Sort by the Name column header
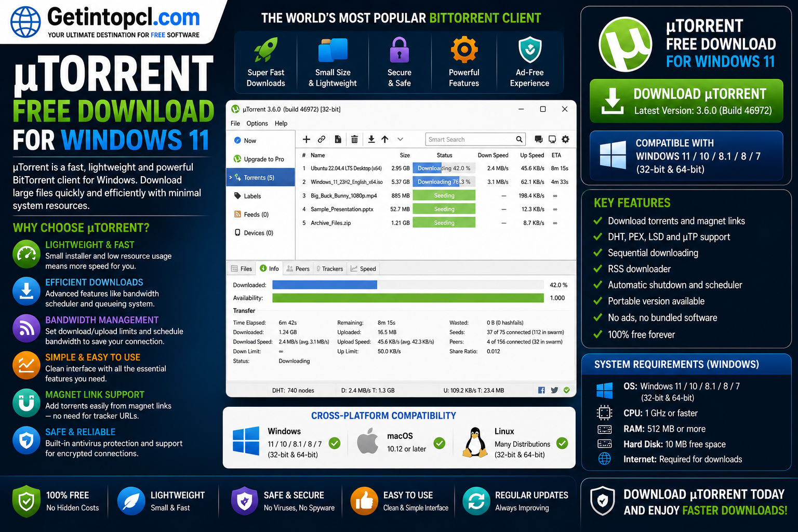 tap(318, 155)
